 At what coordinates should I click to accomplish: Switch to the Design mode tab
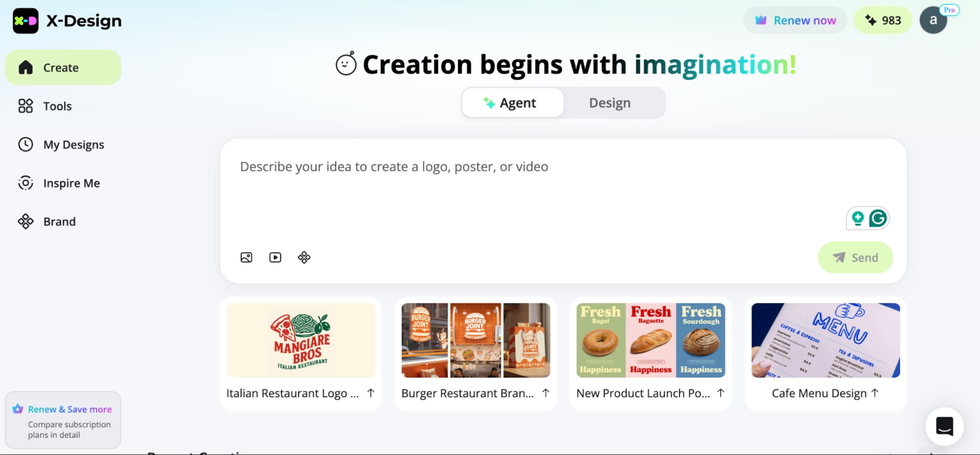[609, 103]
